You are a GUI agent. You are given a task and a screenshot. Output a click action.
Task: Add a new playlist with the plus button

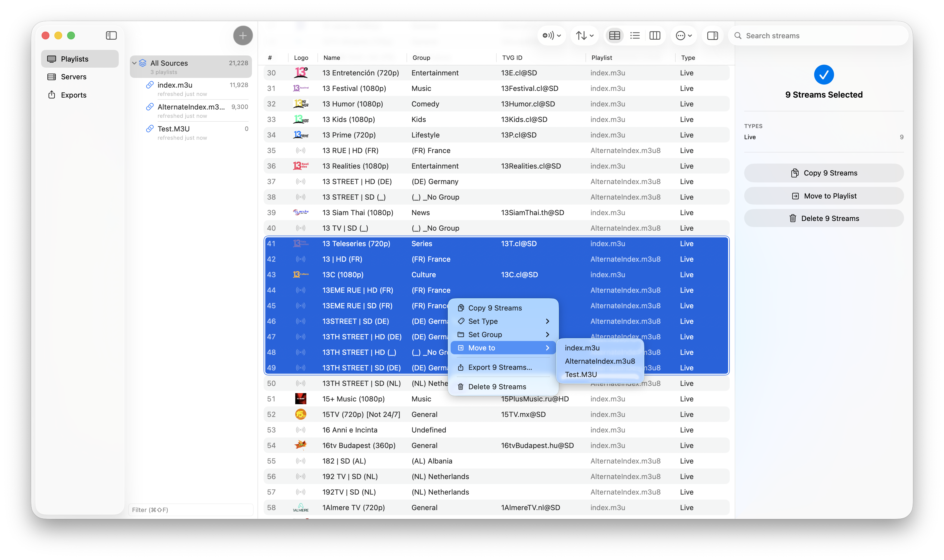(x=243, y=35)
